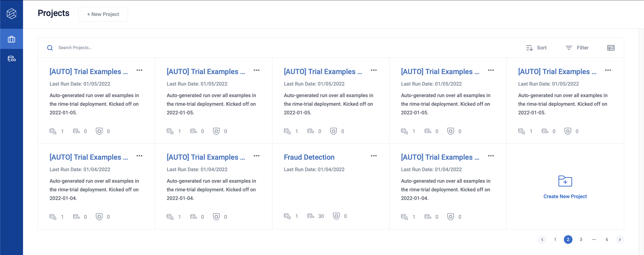Click Fraud Detection's test runs icon

tap(287, 216)
